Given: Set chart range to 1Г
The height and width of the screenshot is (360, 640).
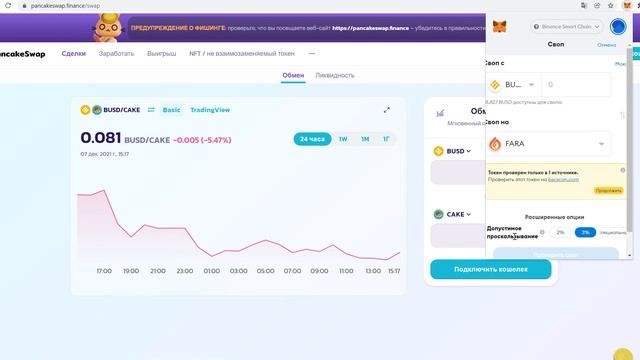Looking at the screenshot, I should 386,139.
